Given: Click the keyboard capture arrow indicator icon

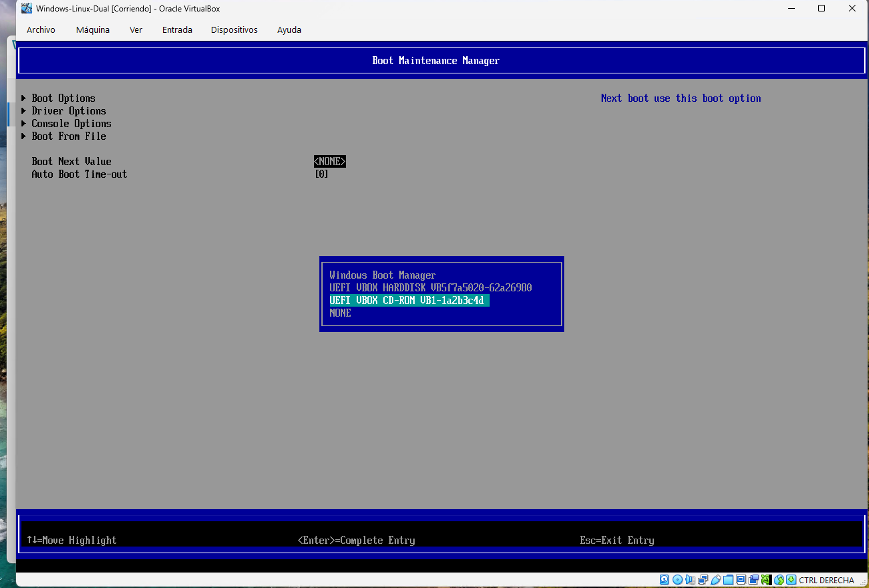Looking at the screenshot, I should point(791,580).
